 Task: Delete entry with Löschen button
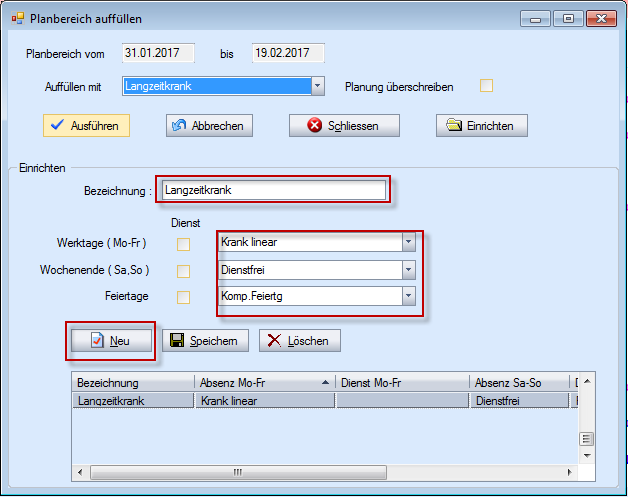tap(300, 341)
